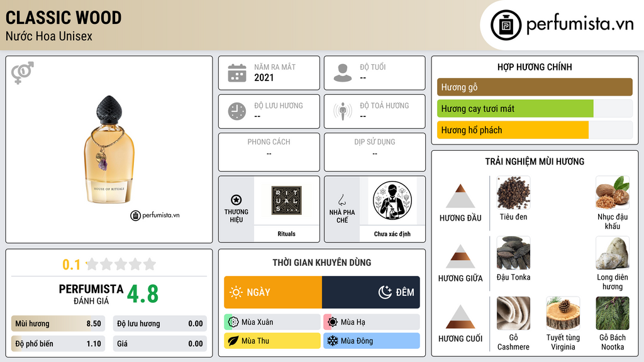Click the Nước Hoa Unisex subtitle
This screenshot has height=362, width=644.
[49, 36]
